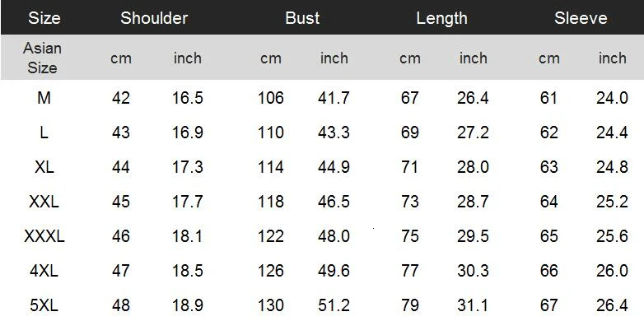Select the XL size row label

[x=44, y=167]
